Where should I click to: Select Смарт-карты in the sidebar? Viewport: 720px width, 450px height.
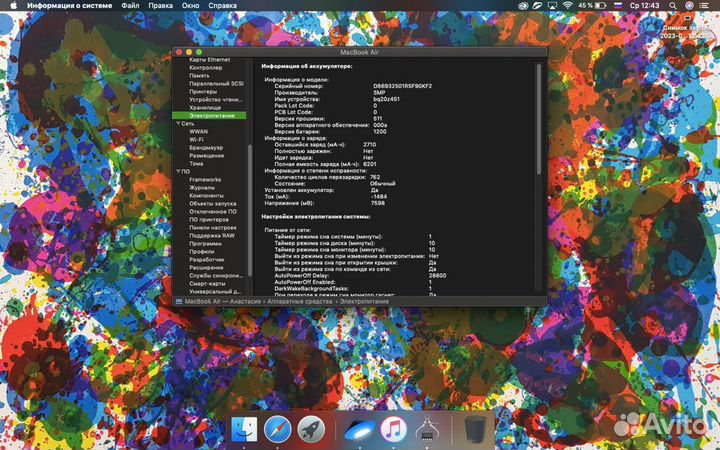click(x=207, y=284)
